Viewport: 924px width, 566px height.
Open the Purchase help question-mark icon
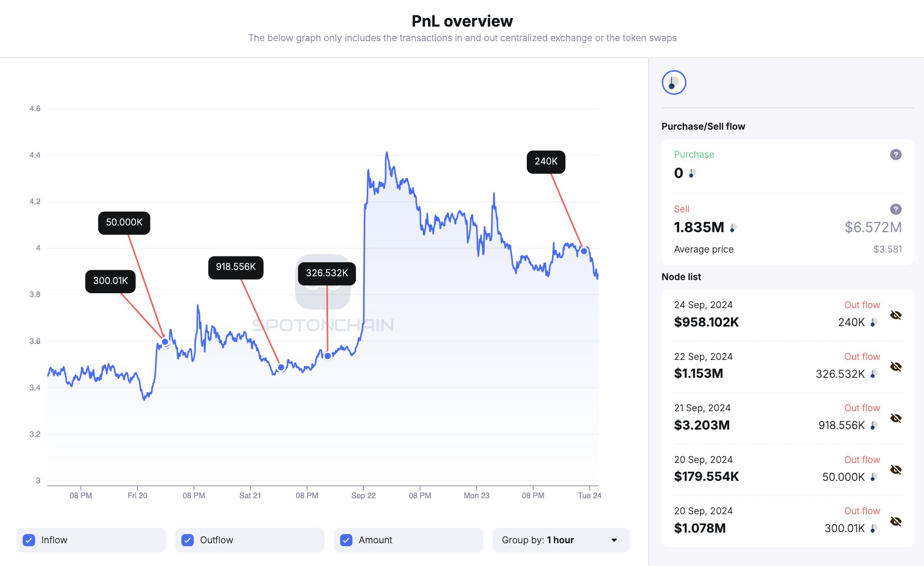pos(895,154)
